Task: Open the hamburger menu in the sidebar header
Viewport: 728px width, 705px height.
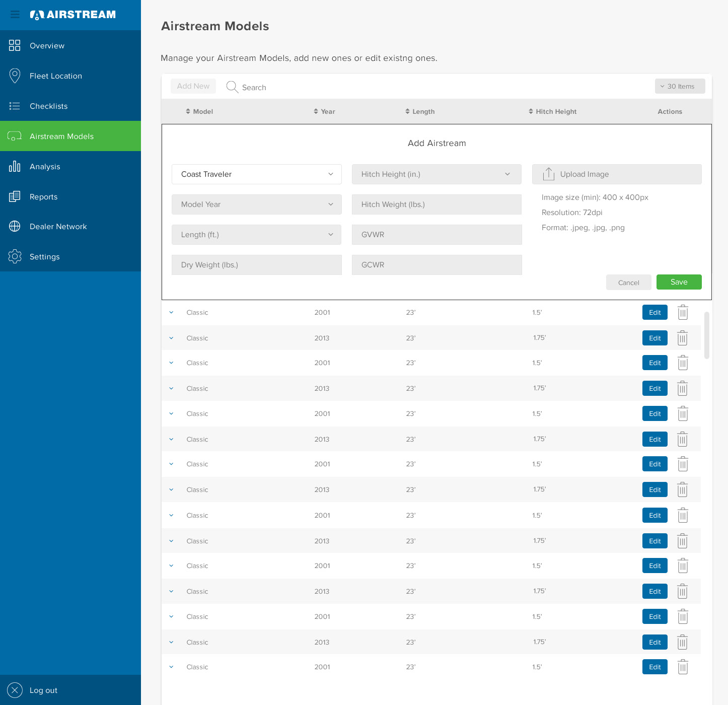Action: [x=15, y=15]
